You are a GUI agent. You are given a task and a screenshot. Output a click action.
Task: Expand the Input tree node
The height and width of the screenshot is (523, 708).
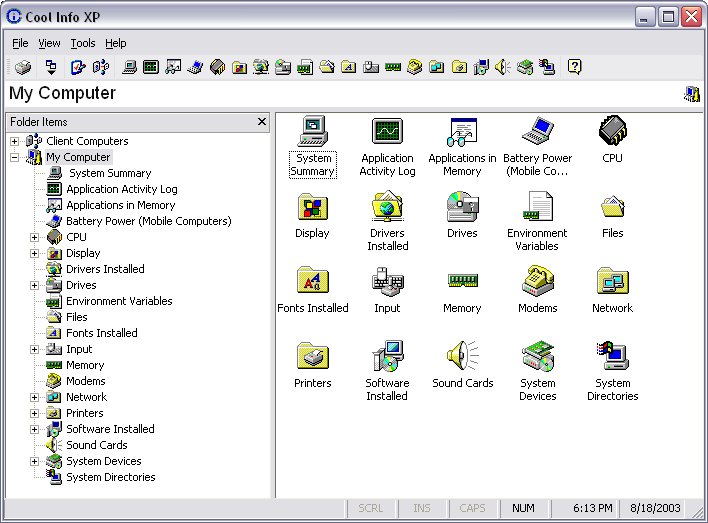(x=34, y=349)
